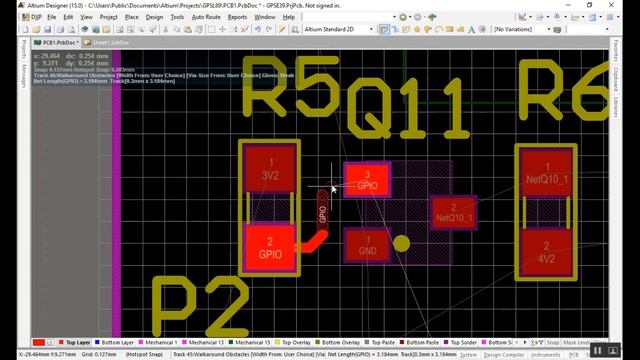The height and width of the screenshot is (360, 640).
Task: Click the print icon
Action: point(60,29)
